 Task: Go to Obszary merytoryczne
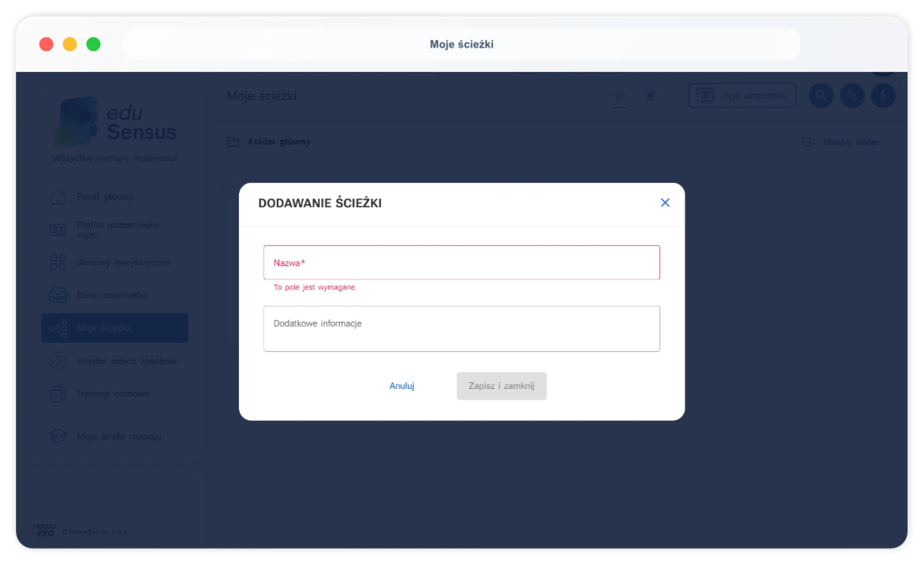click(x=123, y=263)
